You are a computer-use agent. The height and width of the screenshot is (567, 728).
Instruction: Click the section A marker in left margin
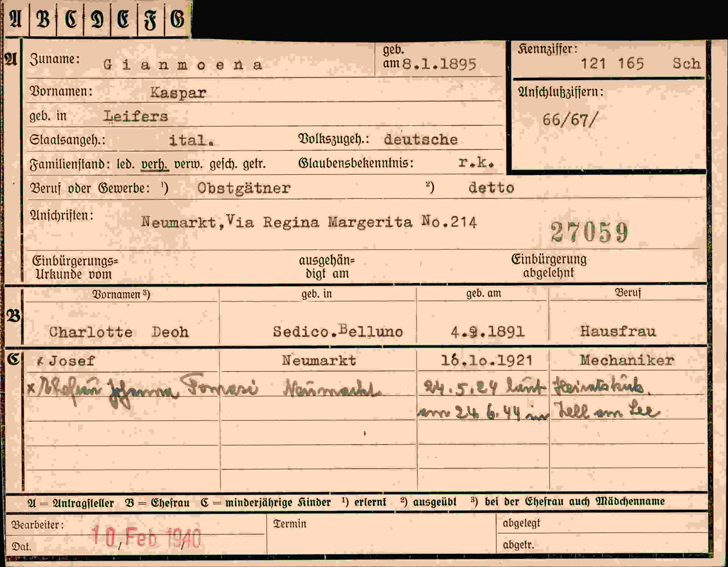11,60
